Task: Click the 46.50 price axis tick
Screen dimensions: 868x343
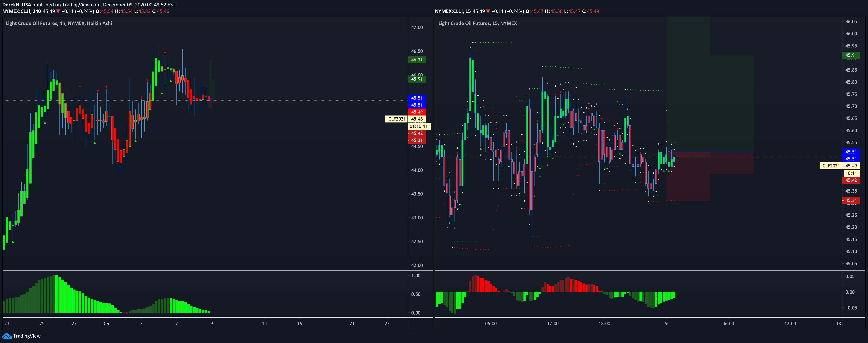Action: click(417, 51)
